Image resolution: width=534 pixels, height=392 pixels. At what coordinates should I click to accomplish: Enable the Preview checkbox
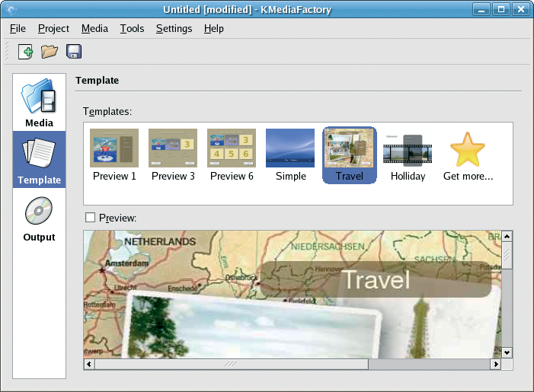coord(90,218)
